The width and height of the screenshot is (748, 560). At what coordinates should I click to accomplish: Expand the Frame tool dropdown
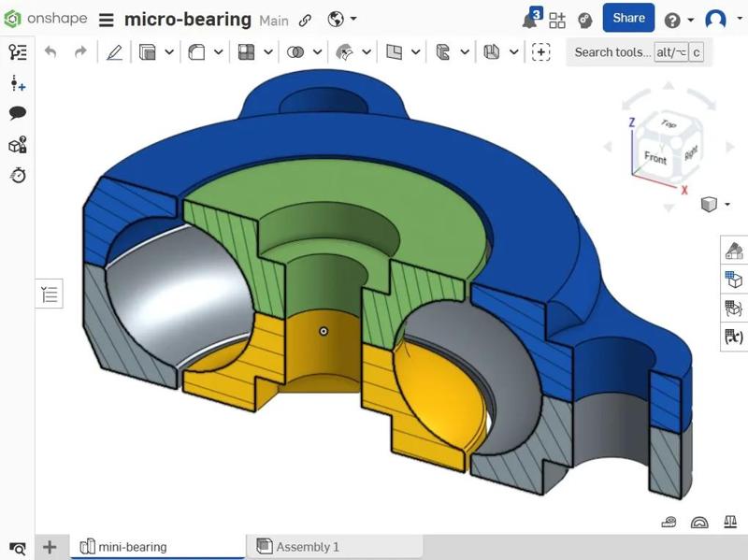[x=513, y=52]
